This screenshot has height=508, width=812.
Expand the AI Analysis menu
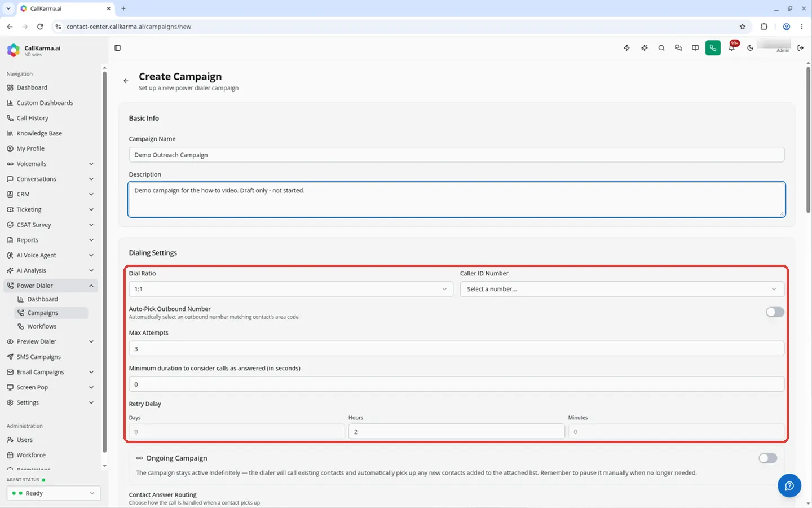50,270
